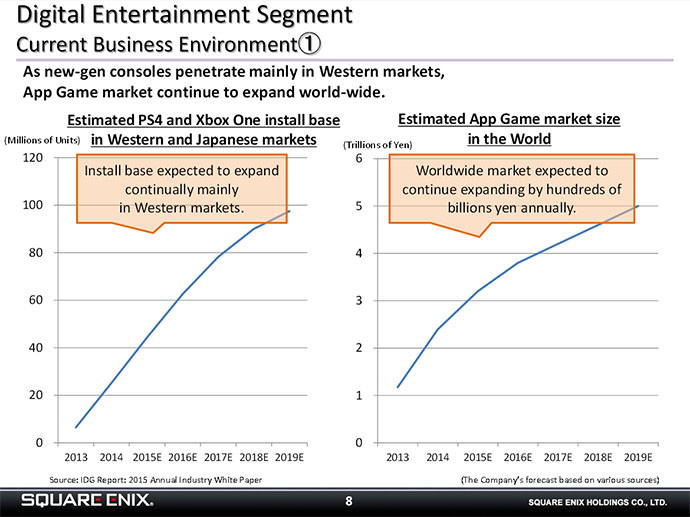Click the "3" y-axis label of the App Game chart
This screenshot has height=517, width=690.
click(x=359, y=301)
